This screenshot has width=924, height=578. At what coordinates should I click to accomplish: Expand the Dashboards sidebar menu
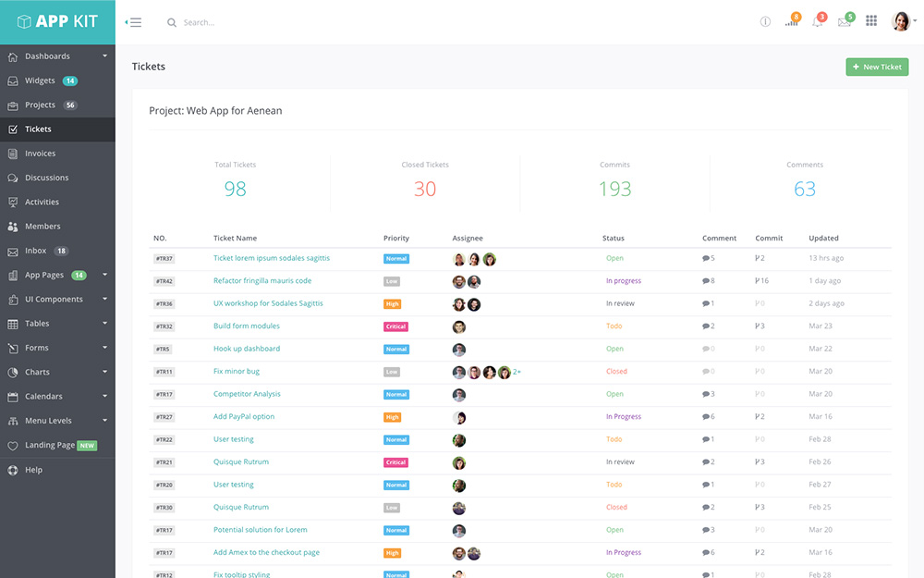(57, 56)
